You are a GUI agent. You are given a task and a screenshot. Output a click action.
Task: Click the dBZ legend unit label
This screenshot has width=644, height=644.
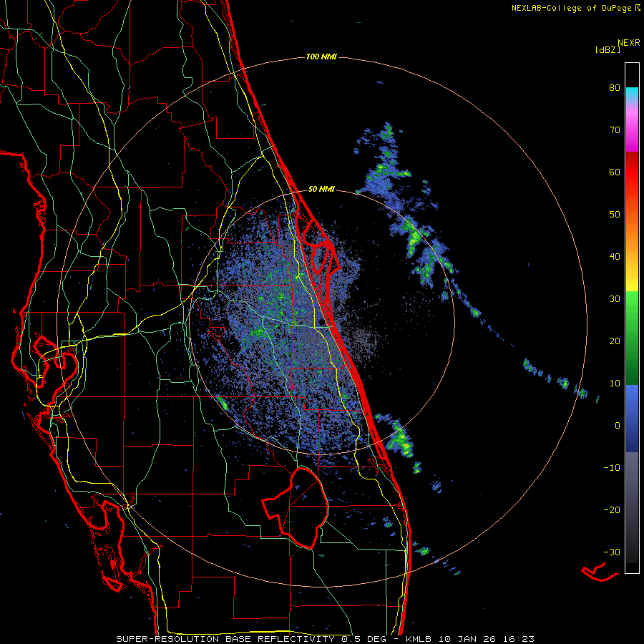pyautogui.click(x=608, y=49)
